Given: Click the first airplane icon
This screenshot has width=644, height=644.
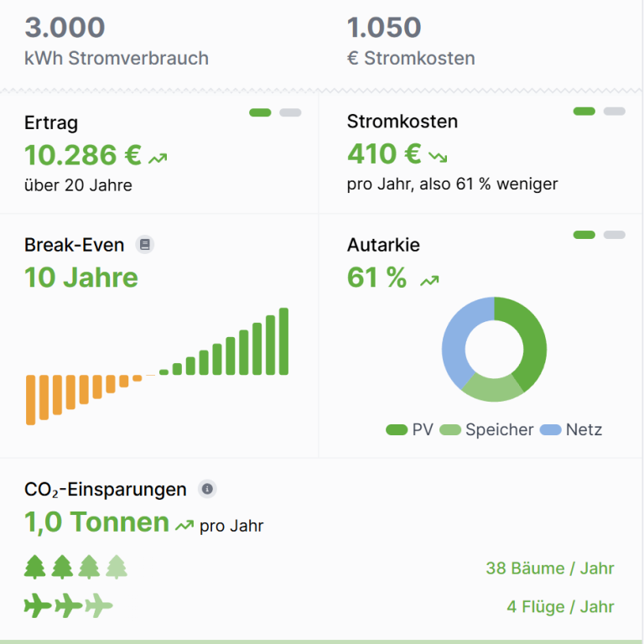Looking at the screenshot, I should click(x=38, y=605).
